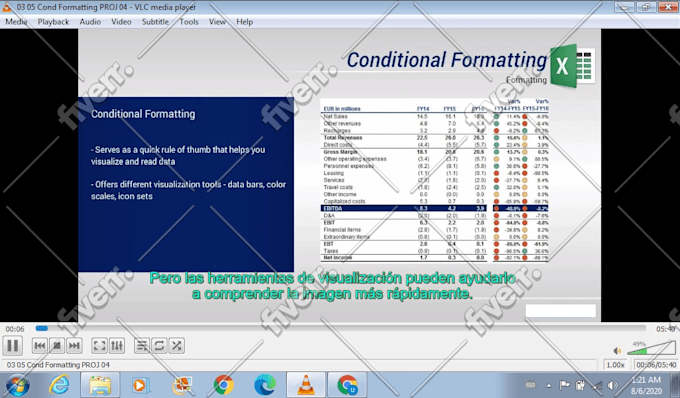Toggle the playlist view
Viewport: 680px width, 398px height.
pos(142,346)
